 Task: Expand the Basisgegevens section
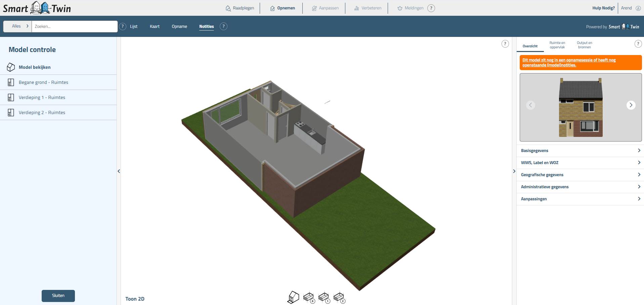click(x=580, y=151)
